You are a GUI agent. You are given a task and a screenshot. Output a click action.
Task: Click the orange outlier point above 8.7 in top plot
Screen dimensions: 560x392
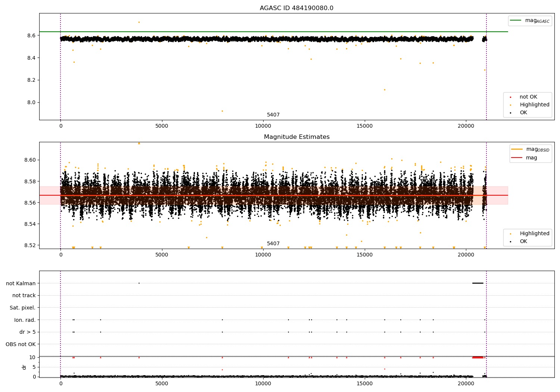pyautogui.click(x=139, y=22)
